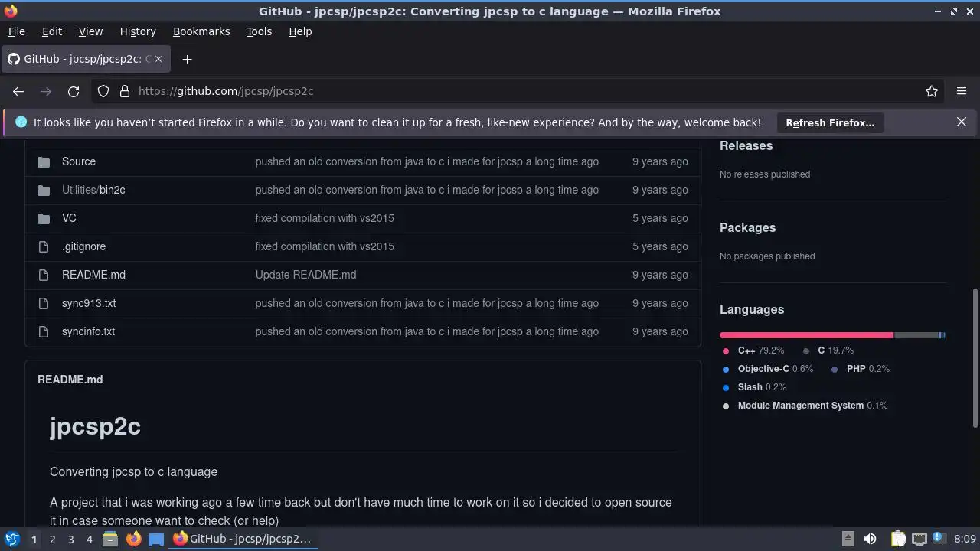Image resolution: width=980 pixels, height=551 pixels.
Task: Click the pink C++ color dot
Action: [726, 351]
